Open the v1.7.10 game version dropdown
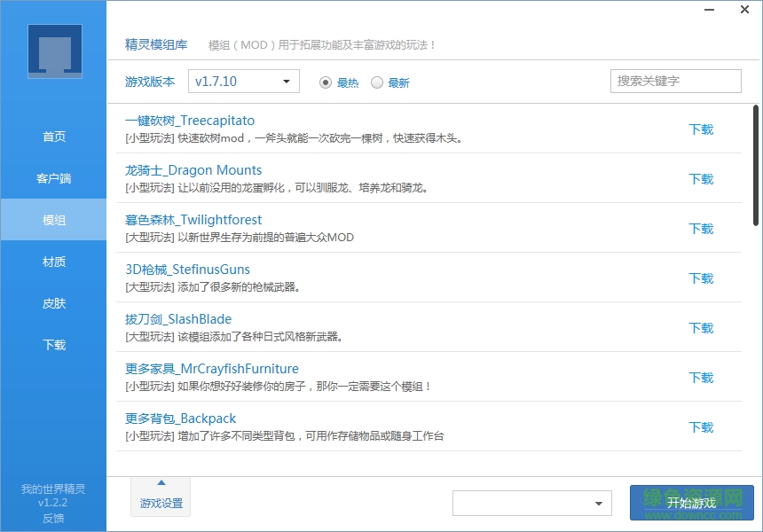This screenshot has width=763, height=532. click(x=243, y=80)
